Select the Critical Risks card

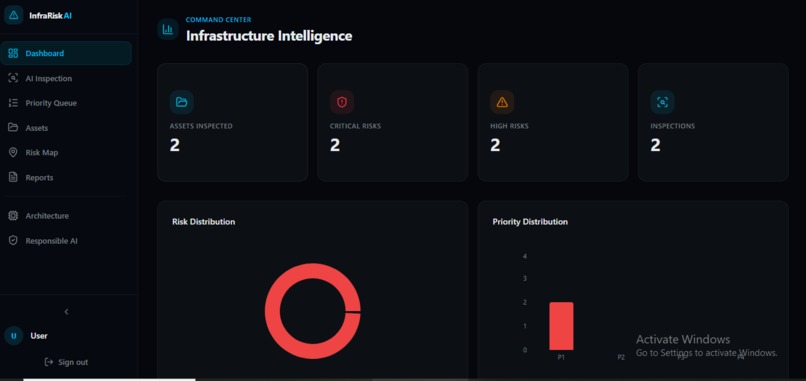[x=393, y=122]
